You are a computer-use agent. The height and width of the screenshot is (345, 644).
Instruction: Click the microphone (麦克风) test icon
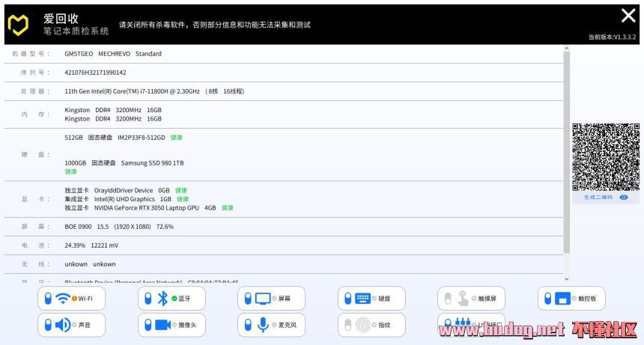(263, 325)
